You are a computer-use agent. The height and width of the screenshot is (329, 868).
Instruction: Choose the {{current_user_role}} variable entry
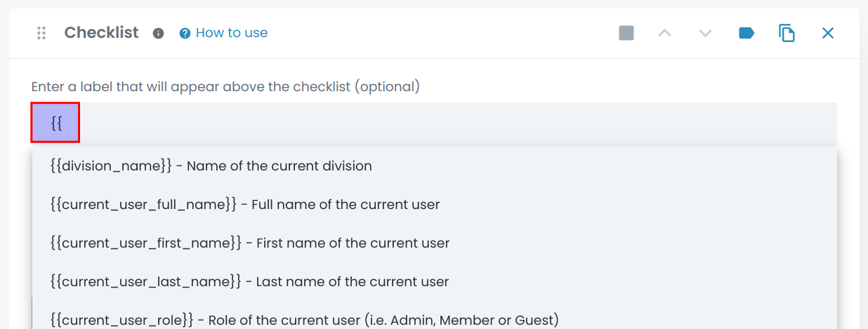coord(304,320)
